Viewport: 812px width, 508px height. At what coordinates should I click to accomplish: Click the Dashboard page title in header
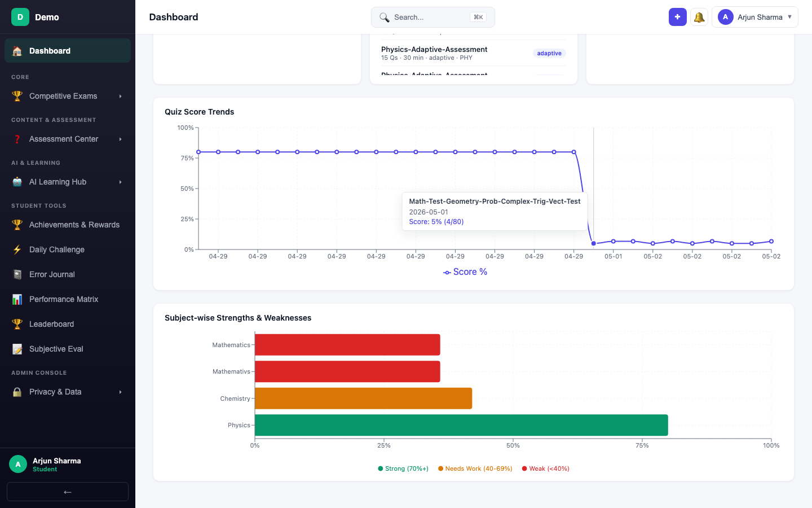(174, 17)
